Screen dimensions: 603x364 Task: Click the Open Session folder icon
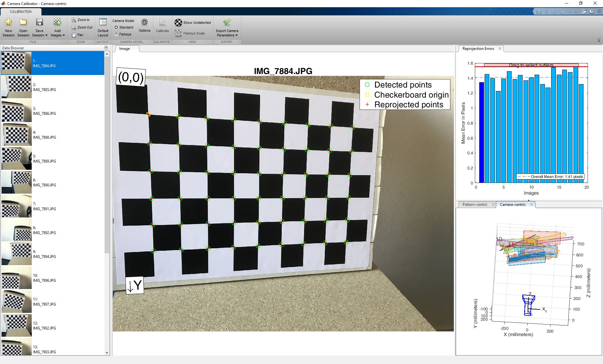tap(23, 22)
